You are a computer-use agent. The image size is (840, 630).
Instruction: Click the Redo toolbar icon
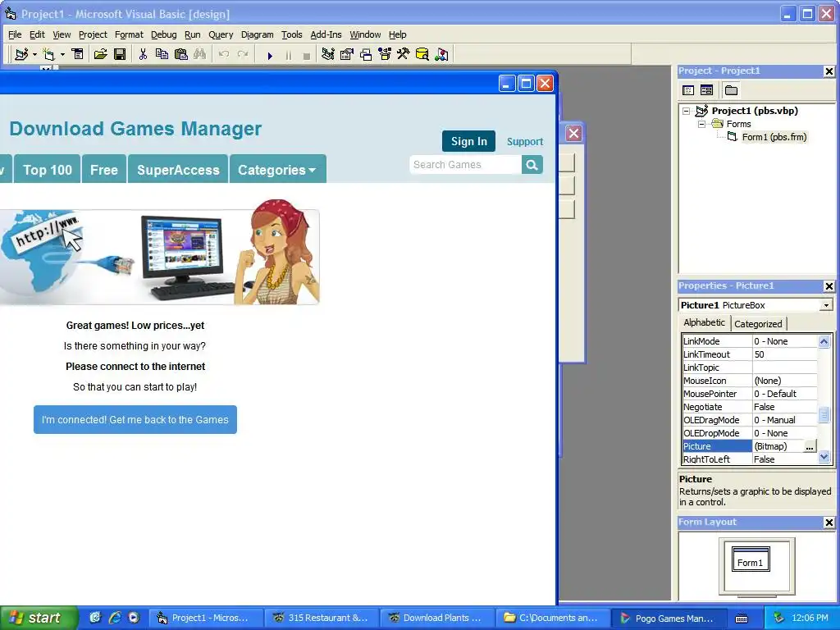243,54
